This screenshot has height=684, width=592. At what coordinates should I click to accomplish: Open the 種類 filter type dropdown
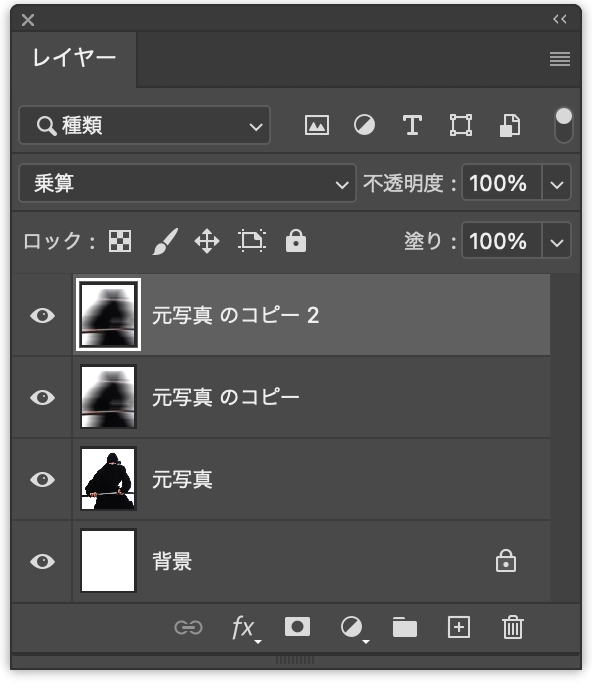(x=144, y=126)
